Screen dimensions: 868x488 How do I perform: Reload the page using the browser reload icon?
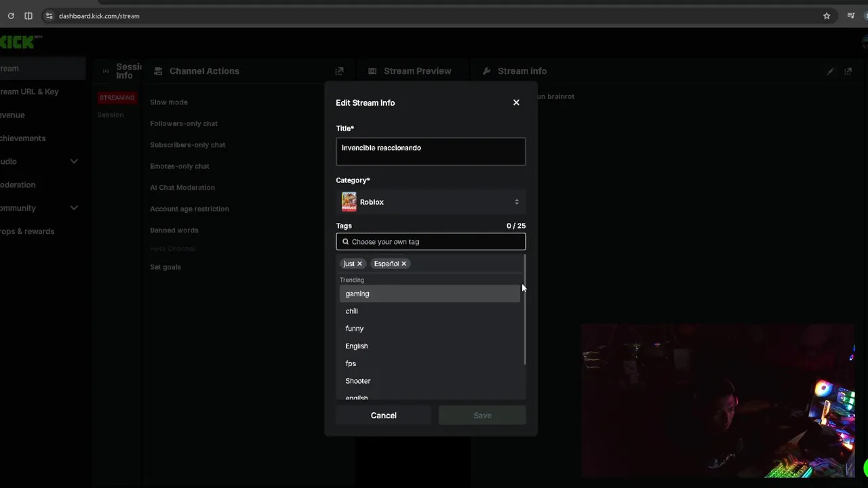[x=11, y=16]
